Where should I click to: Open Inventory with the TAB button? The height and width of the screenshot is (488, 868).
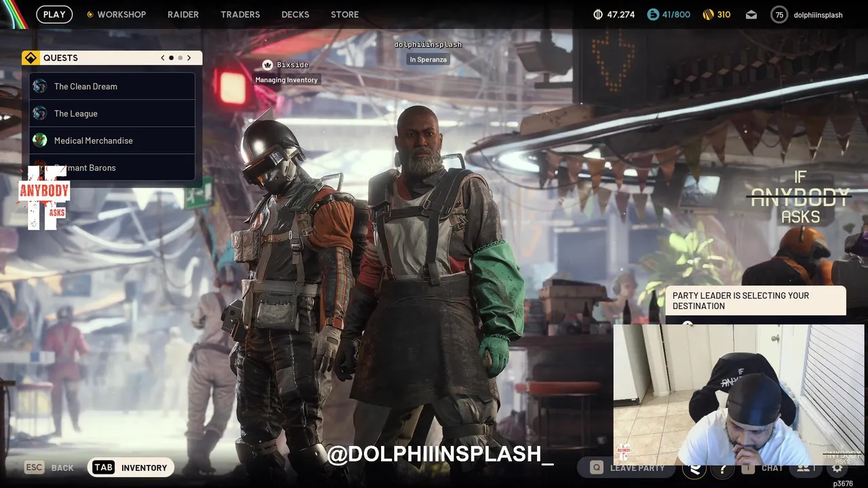point(131,468)
